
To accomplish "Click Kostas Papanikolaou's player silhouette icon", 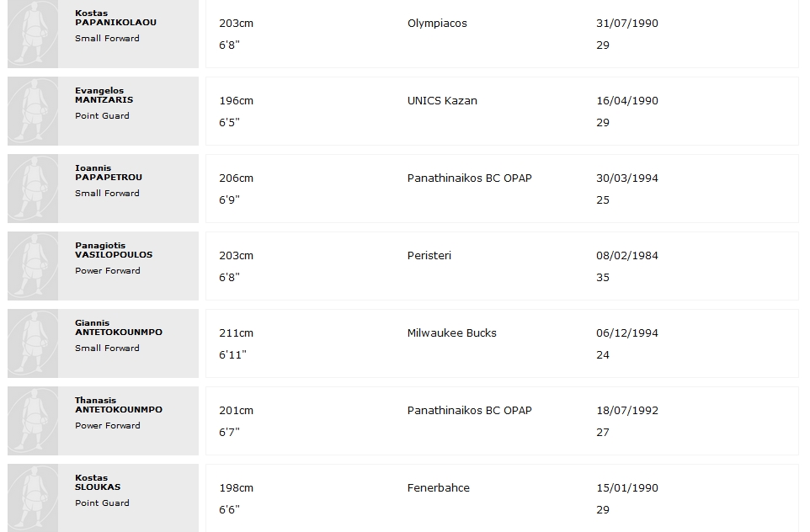I will (x=33, y=34).
